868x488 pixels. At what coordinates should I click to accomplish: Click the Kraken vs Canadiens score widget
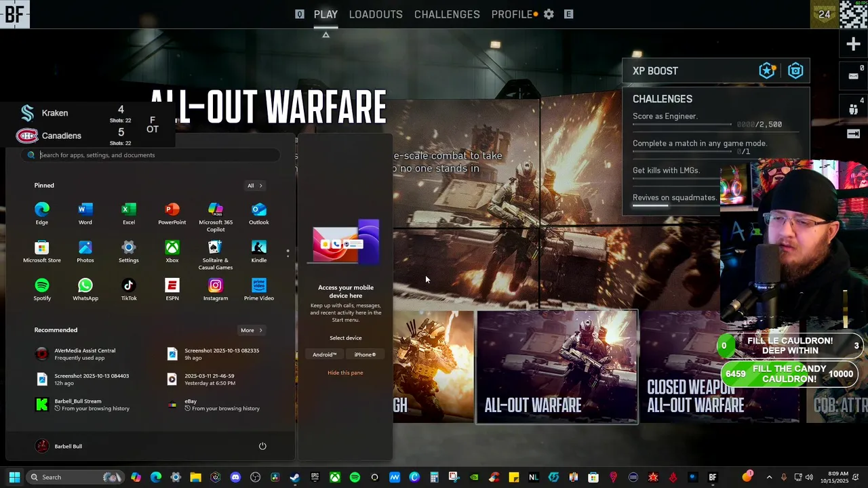[x=87, y=124]
